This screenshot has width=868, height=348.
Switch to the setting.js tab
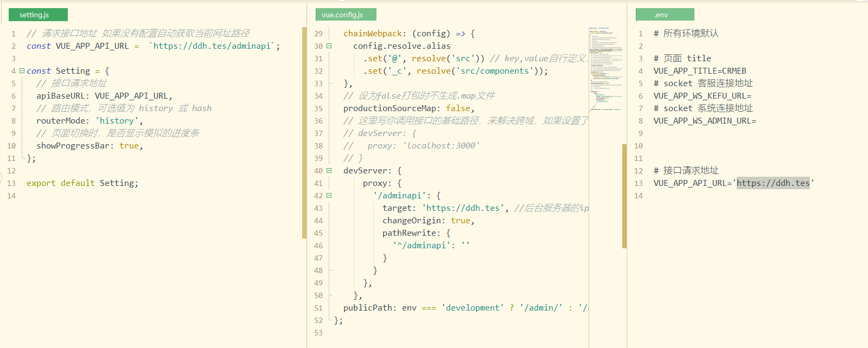[38, 15]
